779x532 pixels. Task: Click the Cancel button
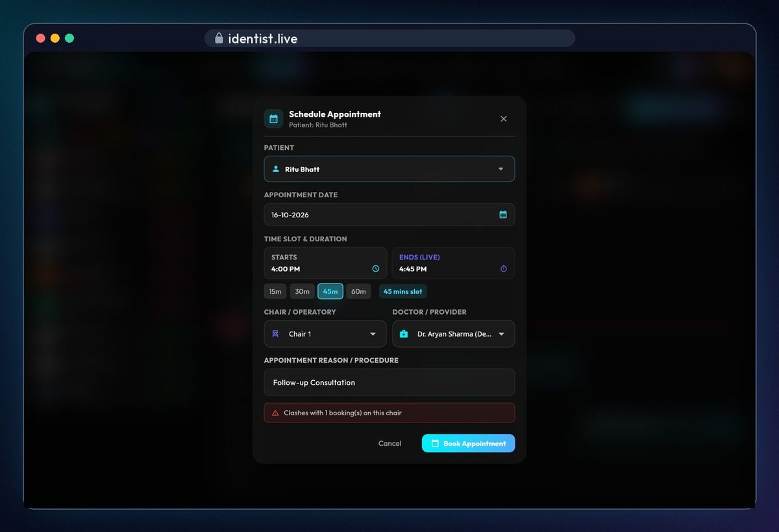click(389, 443)
